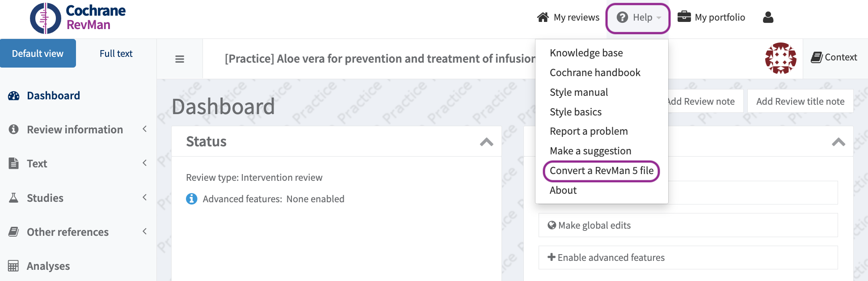Select the Default view tab
868x281 pixels.
(38, 54)
